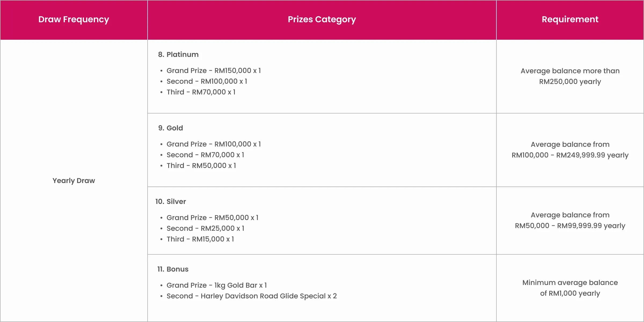644x322 pixels.
Task: Click the Prizes Category column header
Action: (x=322, y=19)
